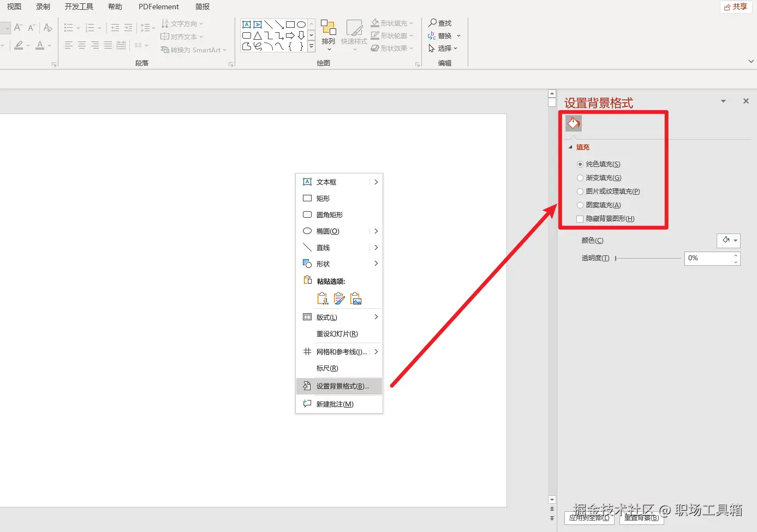757x532 pixels.
Task: Click the Fill paint bucket tab icon
Action: (574, 123)
